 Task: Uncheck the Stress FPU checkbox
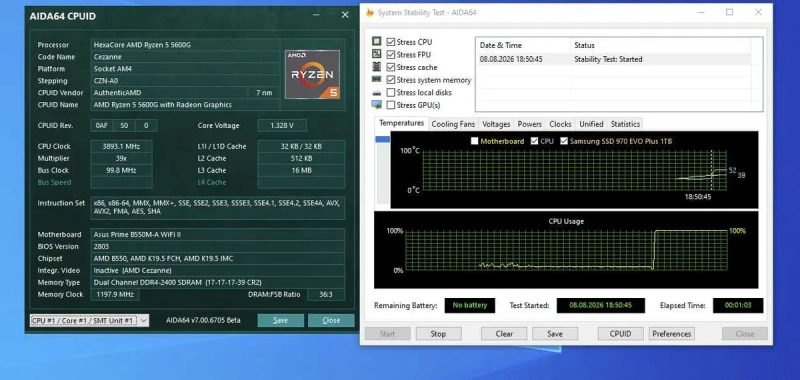[391, 54]
